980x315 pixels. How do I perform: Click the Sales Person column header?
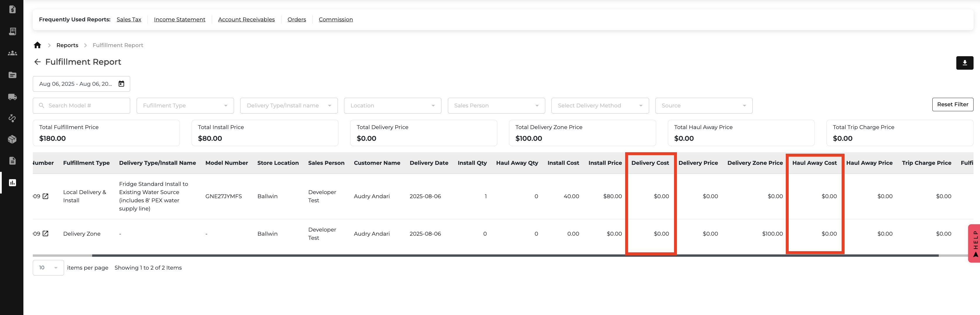(326, 163)
